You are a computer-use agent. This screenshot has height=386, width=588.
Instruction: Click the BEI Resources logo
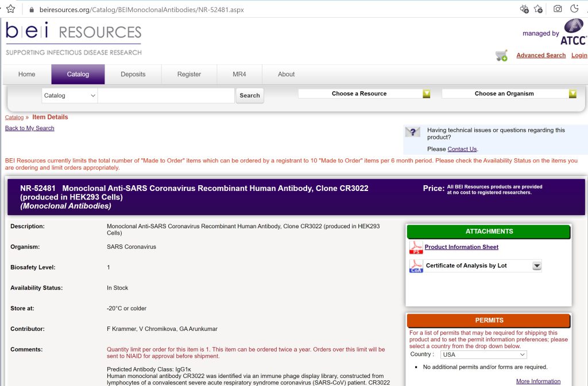(x=73, y=38)
